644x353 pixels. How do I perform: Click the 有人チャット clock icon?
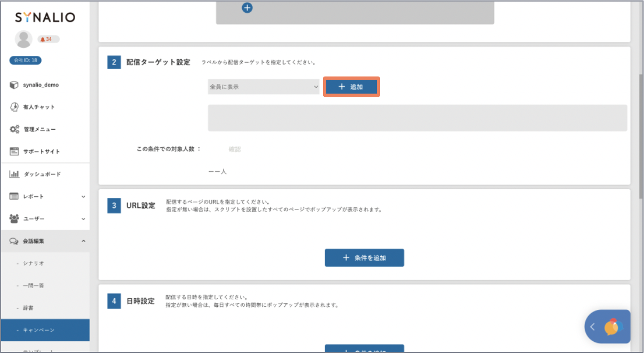tap(14, 107)
